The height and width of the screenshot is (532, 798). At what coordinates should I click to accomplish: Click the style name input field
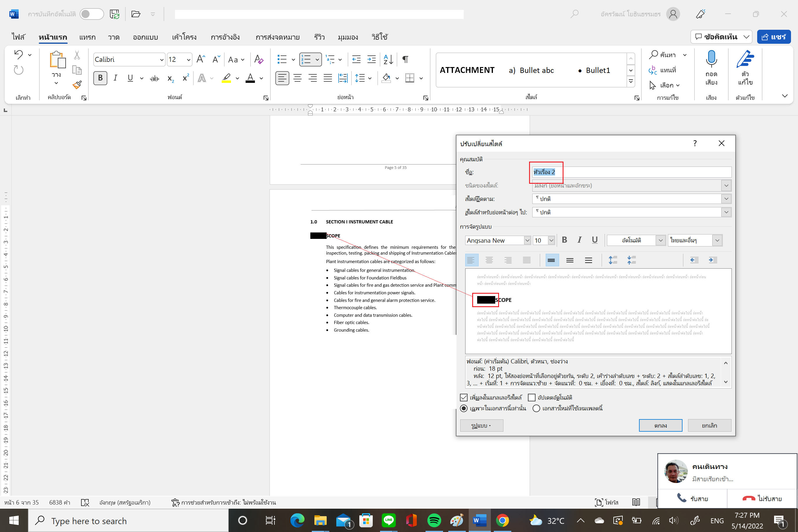(x=631, y=172)
